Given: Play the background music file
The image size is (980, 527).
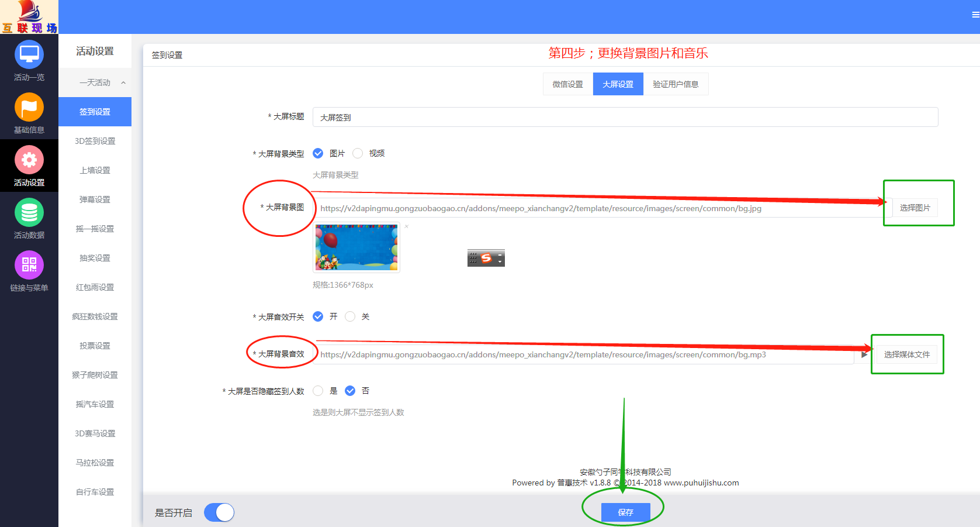Looking at the screenshot, I should pyautogui.click(x=864, y=354).
